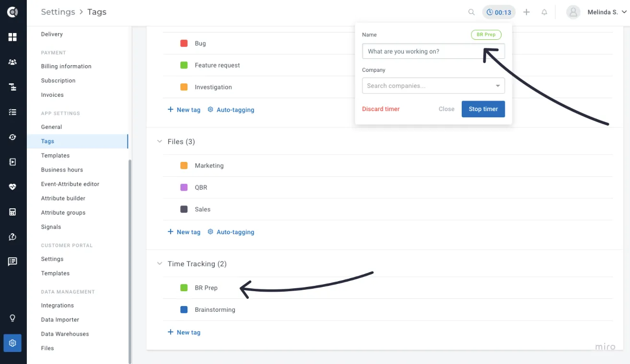This screenshot has width=630, height=364.
Task: Click the task list icon in the left rail
Action: click(12, 112)
